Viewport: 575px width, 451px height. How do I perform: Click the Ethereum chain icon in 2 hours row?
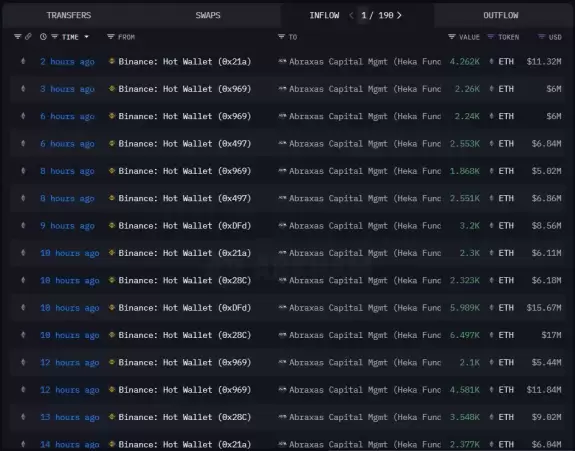point(23,61)
